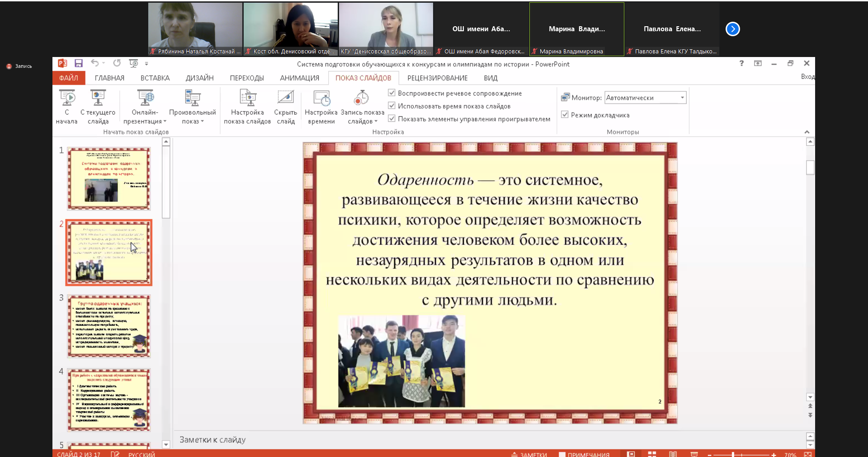Click the 70% zoom level
868x457 pixels.
790,454
